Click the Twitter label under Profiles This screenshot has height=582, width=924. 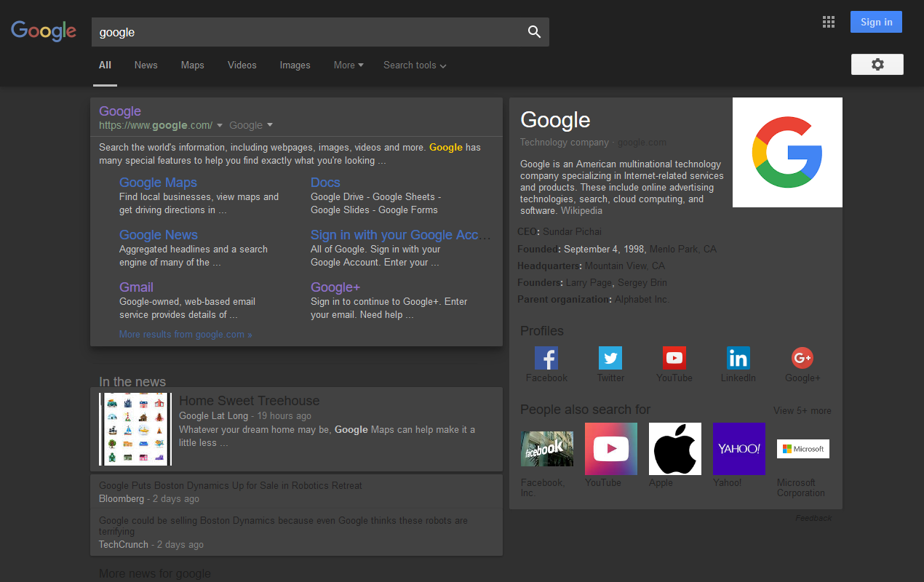(x=611, y=378)
